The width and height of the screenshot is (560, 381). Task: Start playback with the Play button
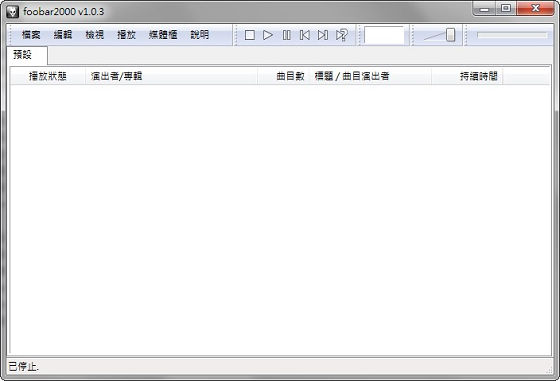coord(268,35)
